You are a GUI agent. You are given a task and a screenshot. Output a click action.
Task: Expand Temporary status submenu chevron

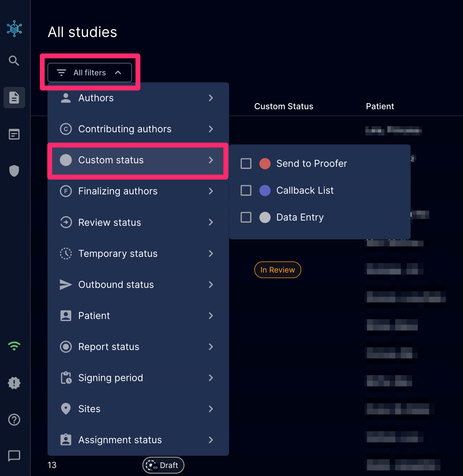211,253
